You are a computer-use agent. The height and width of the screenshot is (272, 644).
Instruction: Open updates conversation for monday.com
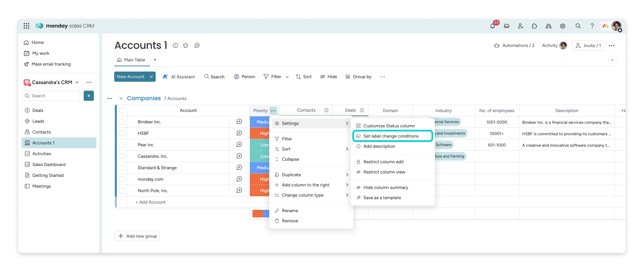point(239,179)
